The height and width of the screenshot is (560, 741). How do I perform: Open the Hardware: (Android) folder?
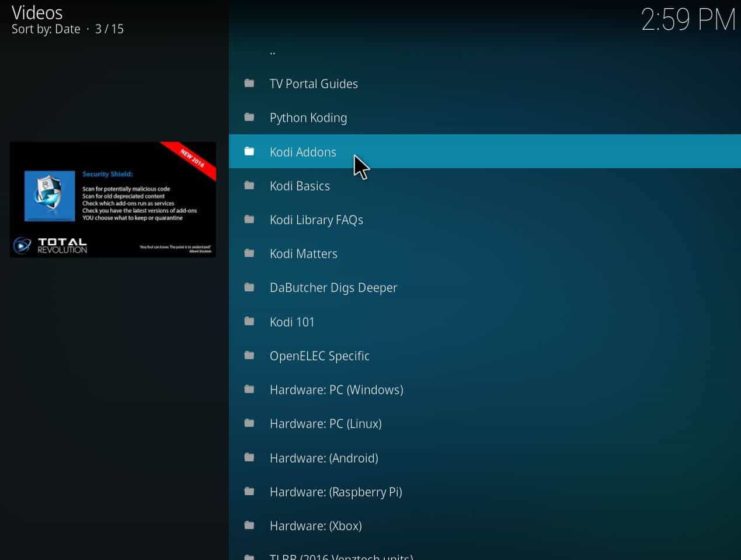point(485,457)
